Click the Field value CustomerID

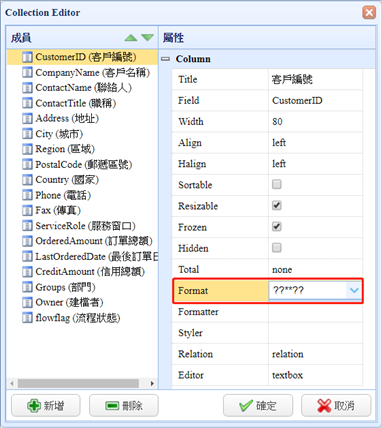pos(297,100)
